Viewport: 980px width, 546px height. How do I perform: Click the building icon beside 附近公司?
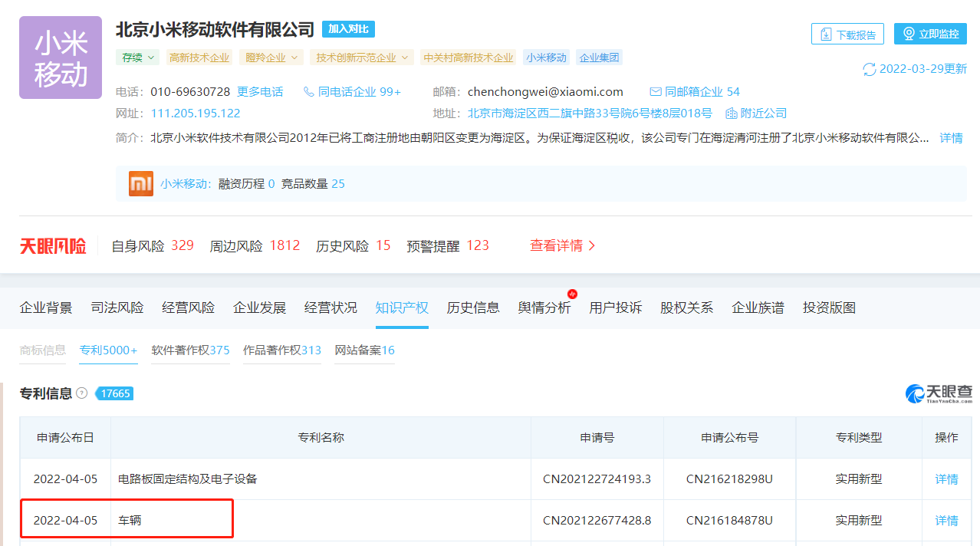(x=732, y=113)
